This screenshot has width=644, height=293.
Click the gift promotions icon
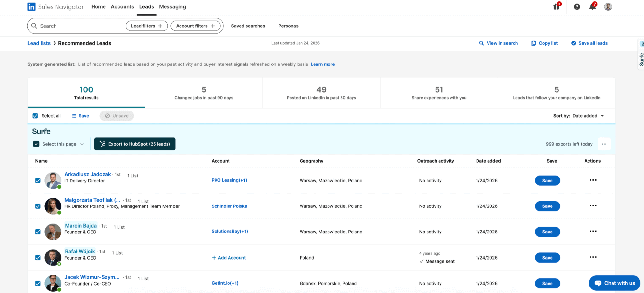coord(556,6)
